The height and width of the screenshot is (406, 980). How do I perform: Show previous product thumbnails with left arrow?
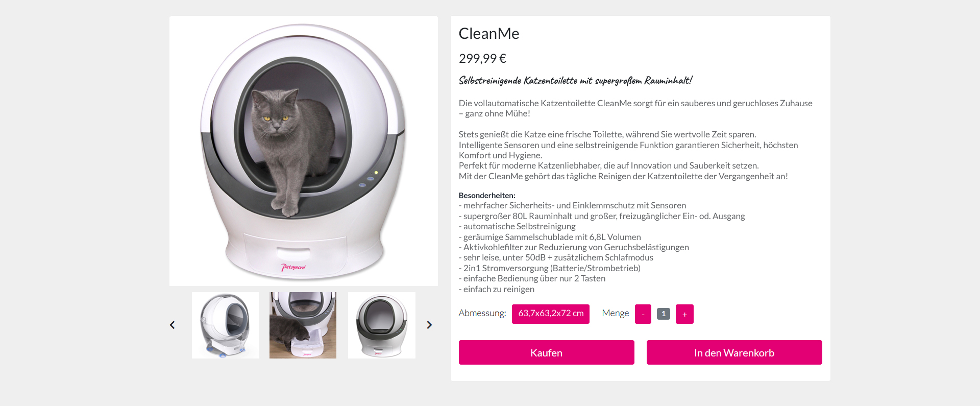[173, 325]
